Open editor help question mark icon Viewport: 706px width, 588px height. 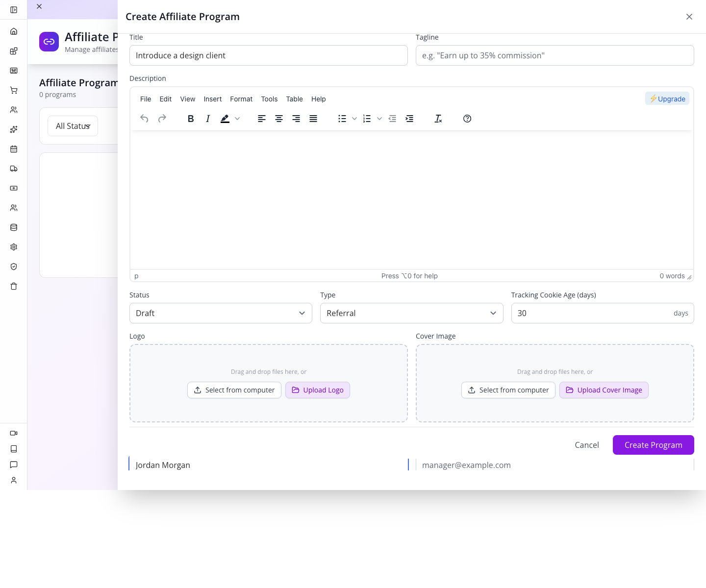[x=467, y=119]
